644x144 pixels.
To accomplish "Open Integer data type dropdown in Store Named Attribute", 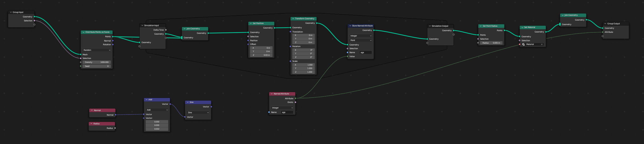I will [x=361, y=36].
